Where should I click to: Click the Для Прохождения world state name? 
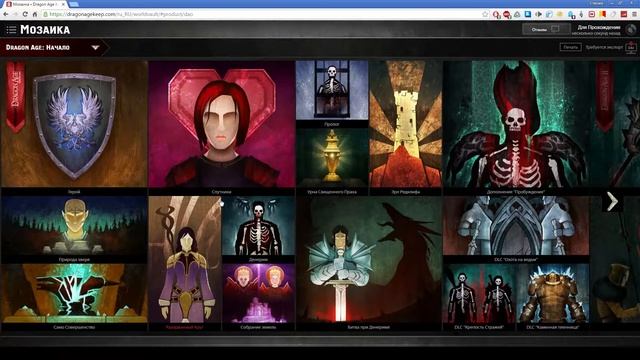pyautogui.click(x=599, y=27)
